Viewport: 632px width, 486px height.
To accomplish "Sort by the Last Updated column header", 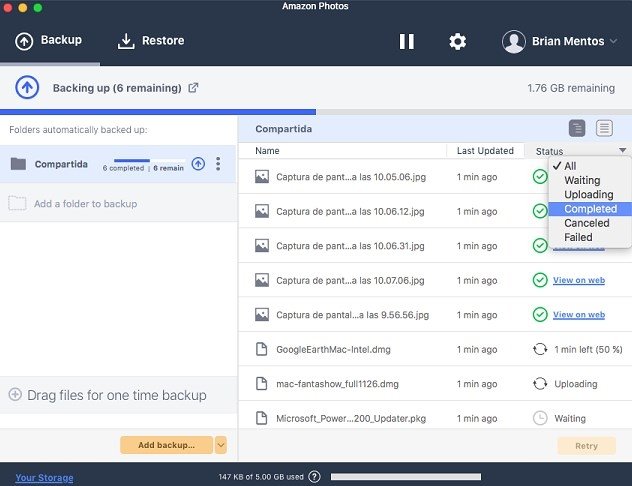I will pyautogui.click(x=485, y=151).
